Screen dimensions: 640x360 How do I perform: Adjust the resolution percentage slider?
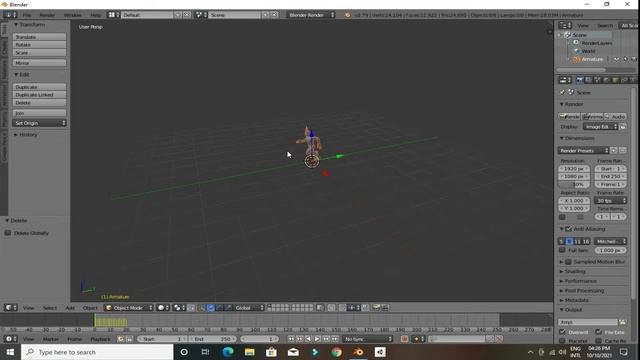click(574, 184)
